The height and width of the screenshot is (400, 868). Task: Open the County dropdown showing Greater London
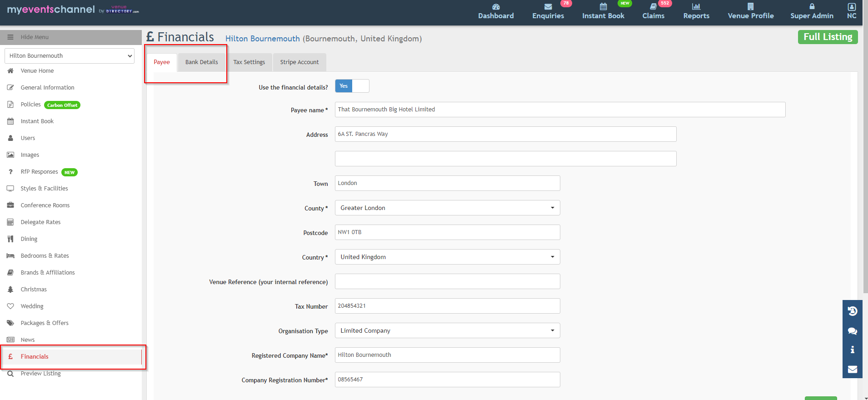pos(447,208)
